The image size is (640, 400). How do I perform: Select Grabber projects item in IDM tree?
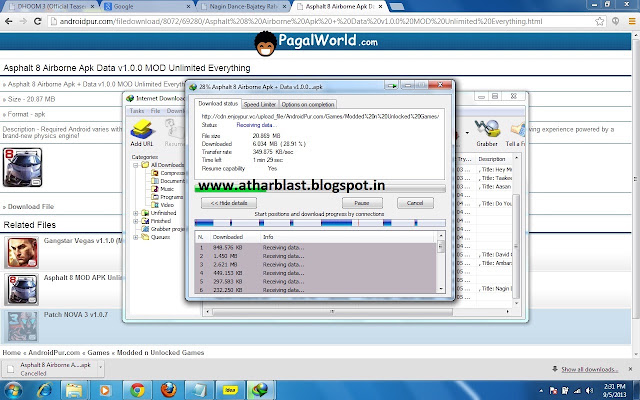pyautogui.click(x=162, y=229)
